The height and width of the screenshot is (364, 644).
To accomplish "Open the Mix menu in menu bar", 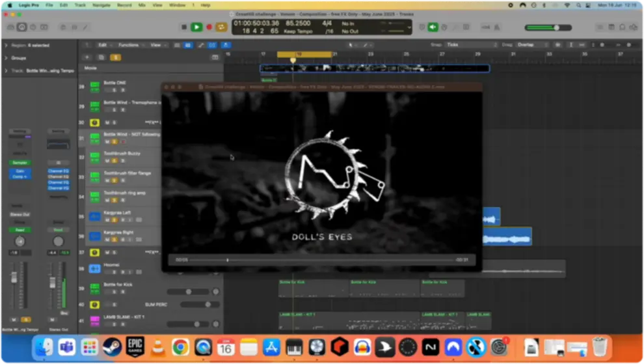I will tap(141, 5).
